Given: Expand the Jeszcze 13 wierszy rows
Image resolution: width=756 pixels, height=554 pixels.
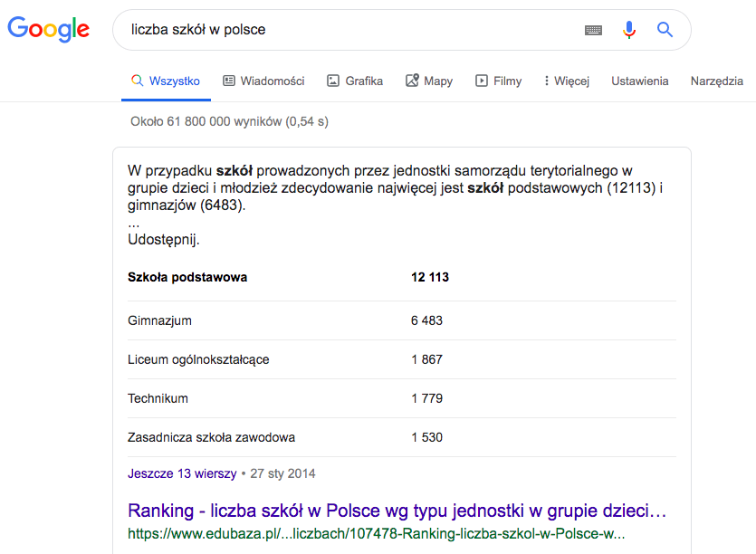Looking at the screenshot, I should pos(182,473).
